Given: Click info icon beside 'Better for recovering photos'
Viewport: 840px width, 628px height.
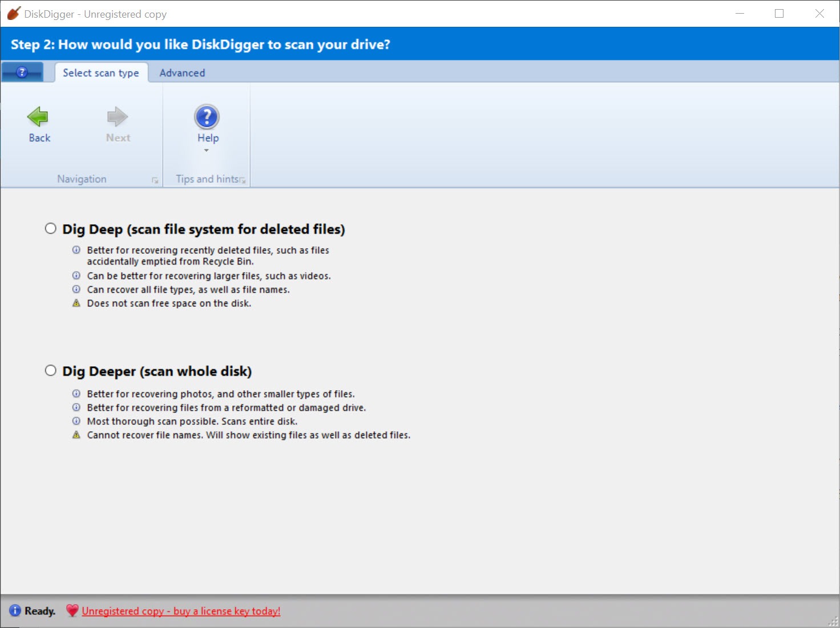Looking at the screenshot, I should (76, 394).
